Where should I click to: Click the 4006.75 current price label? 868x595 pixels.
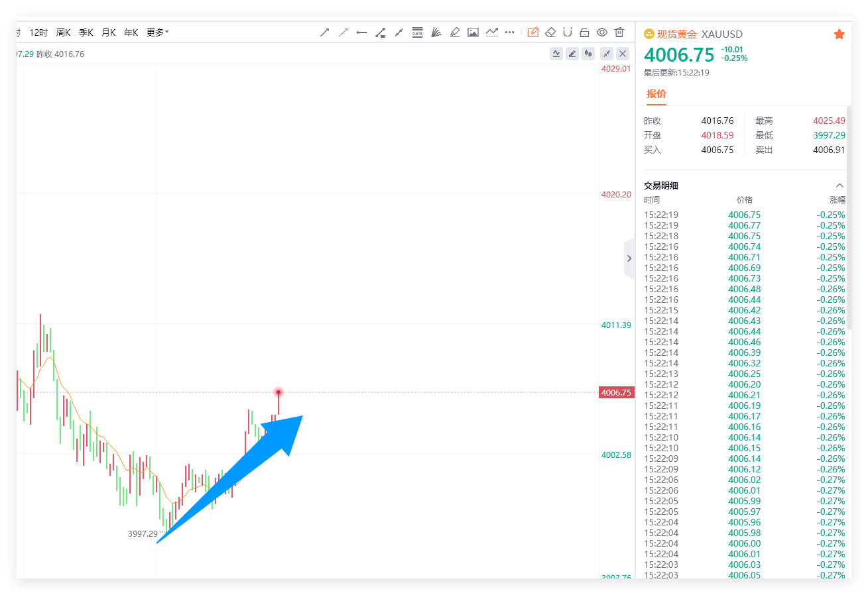pos(617,392)
